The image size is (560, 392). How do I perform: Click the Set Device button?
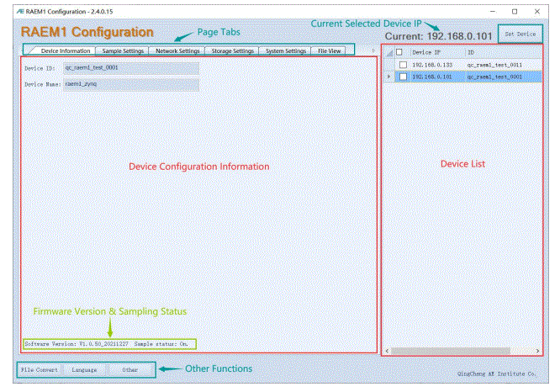click(520, 34)
